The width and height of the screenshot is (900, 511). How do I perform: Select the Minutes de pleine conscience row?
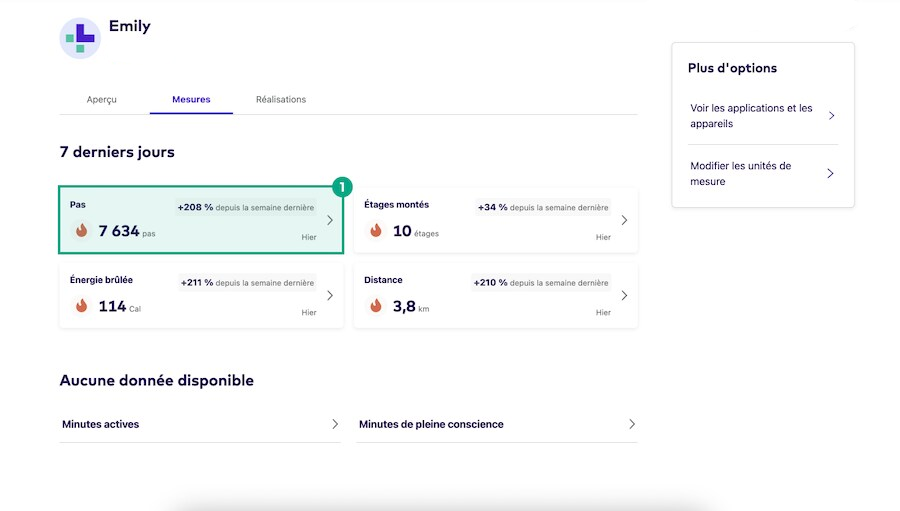[496, 424]
